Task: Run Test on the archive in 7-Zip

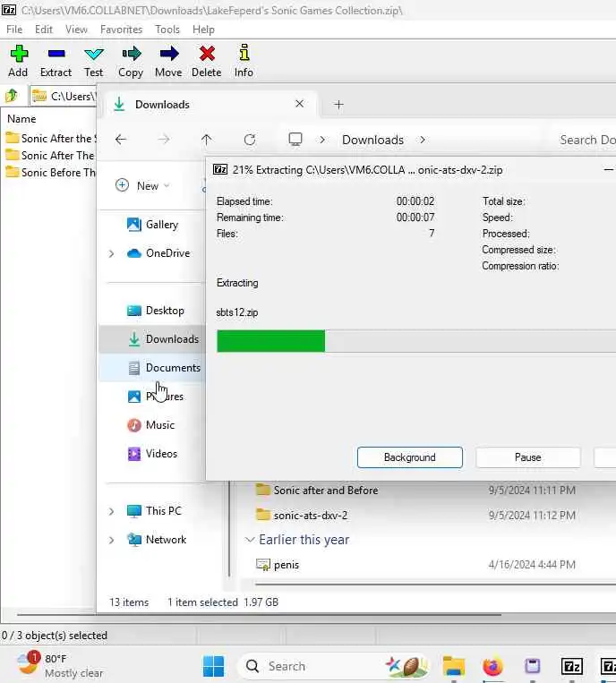Action: tap(94, 61)
